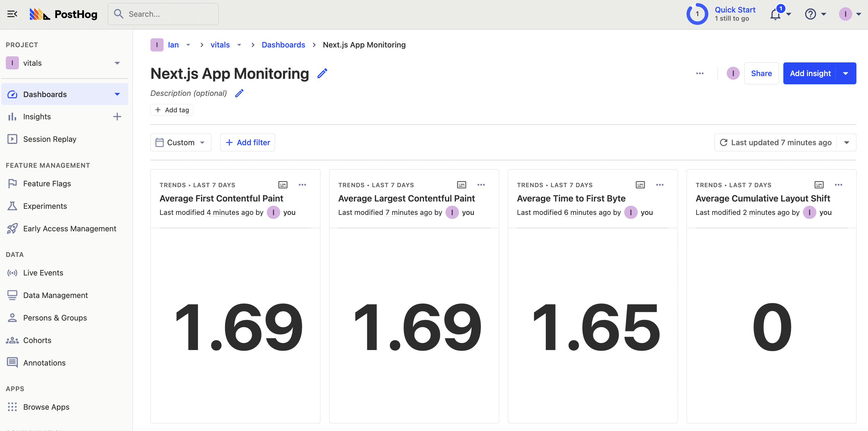
Task: Collapse sidebar with the hamburger icon
Action: pos(12,14)
